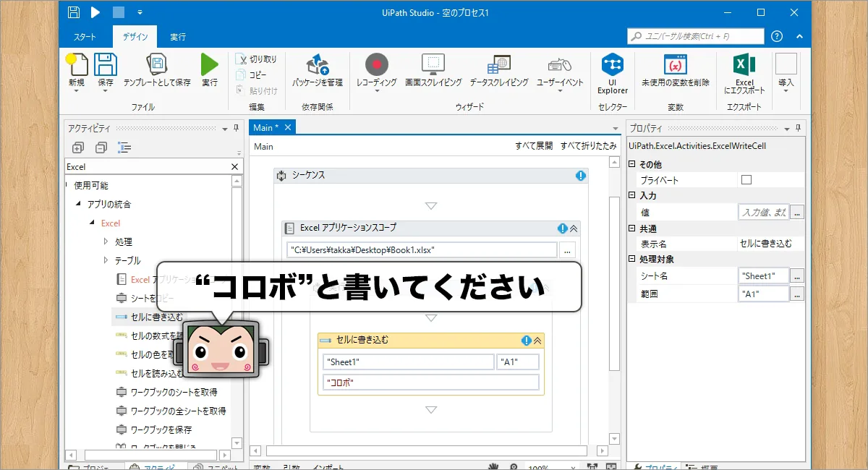Collapse the アプリの統合 tree node
The height and width of the screenshot is (470, 868).
[78, 204]
